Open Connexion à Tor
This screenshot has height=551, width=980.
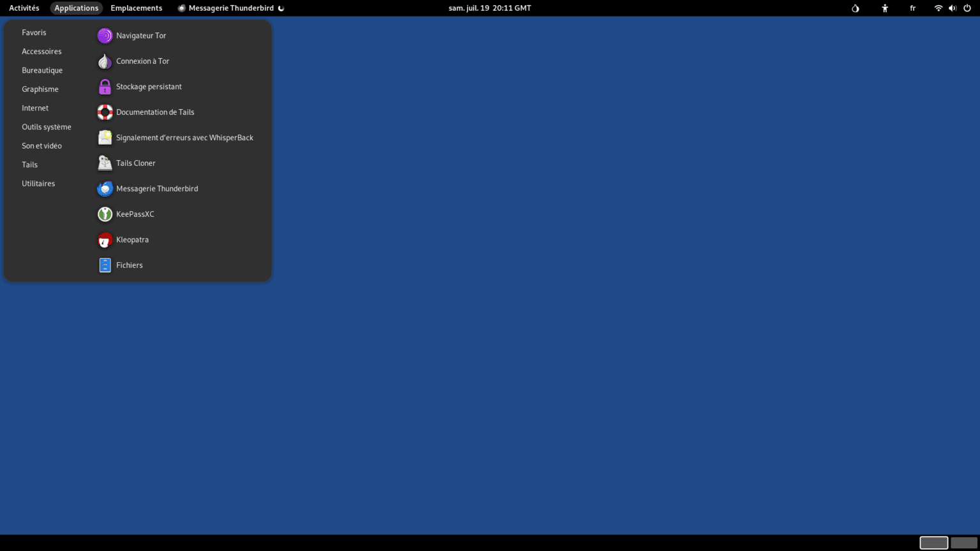(x=142, y=61)
